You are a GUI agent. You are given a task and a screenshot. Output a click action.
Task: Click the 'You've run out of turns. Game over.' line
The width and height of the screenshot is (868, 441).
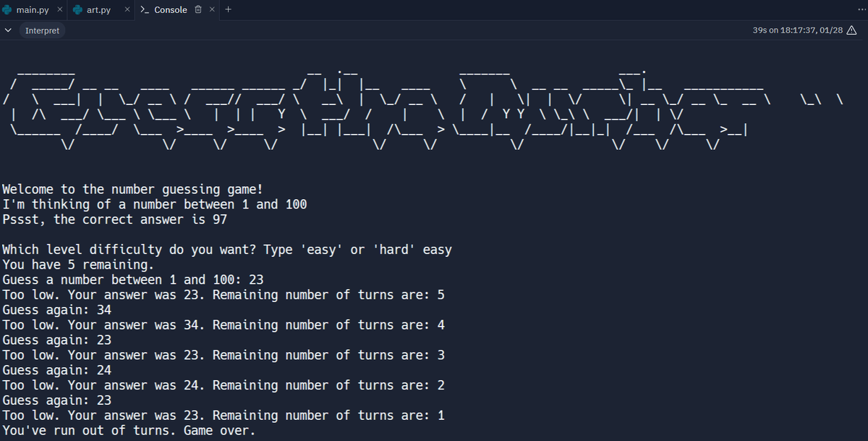click(x=129, y=431)
